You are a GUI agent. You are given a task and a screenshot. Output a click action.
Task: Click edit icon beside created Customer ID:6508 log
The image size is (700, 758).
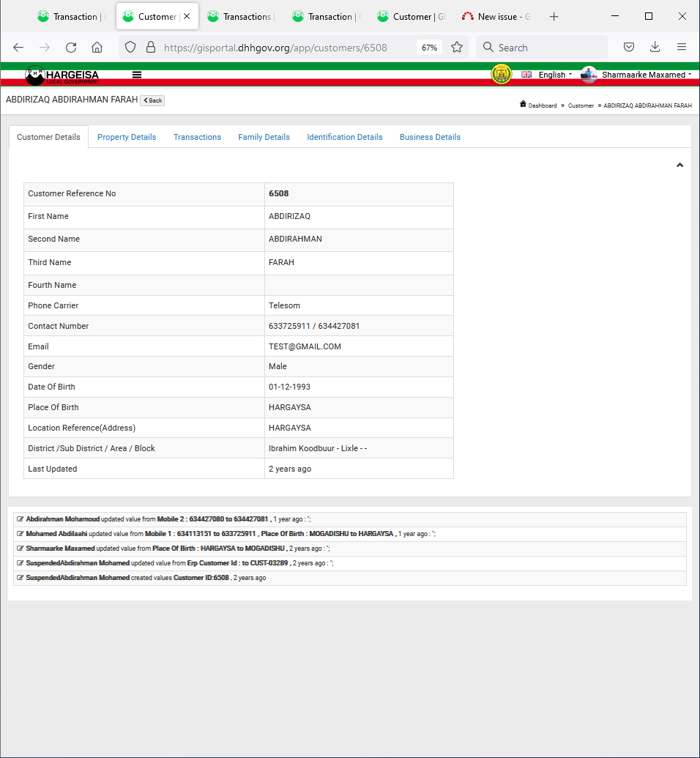coord(20,578)
